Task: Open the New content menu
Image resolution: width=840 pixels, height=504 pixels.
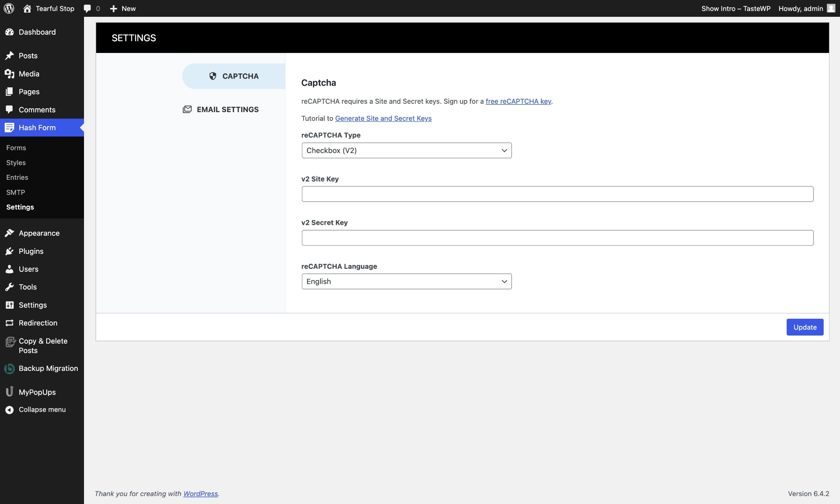Action: (123, 8)
